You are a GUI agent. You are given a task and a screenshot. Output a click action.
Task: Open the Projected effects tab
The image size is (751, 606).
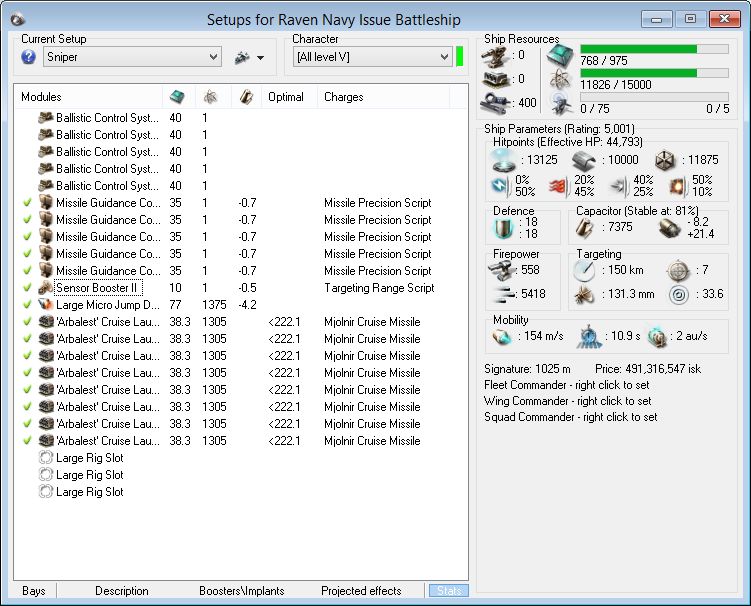coord(361,591)
